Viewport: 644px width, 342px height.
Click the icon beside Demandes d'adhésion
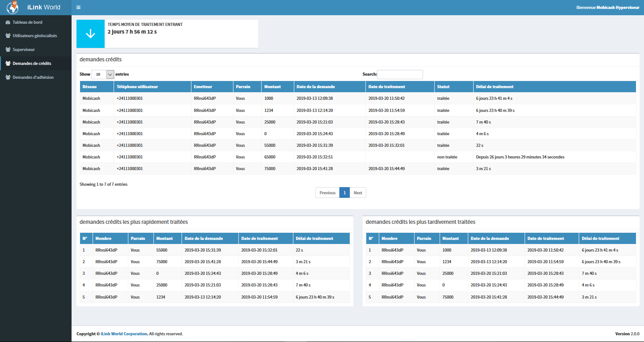click(8, 77)
